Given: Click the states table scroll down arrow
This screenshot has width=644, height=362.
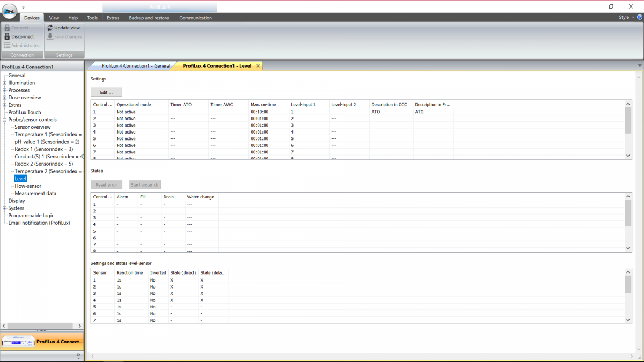Looking at the screenshot, I should coord(628,249).
